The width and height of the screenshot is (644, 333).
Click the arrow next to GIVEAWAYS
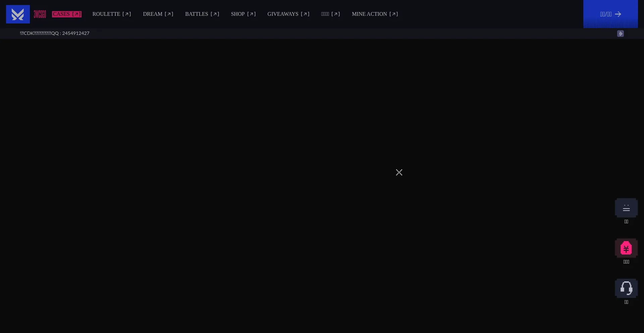click(x=306, y=14)
